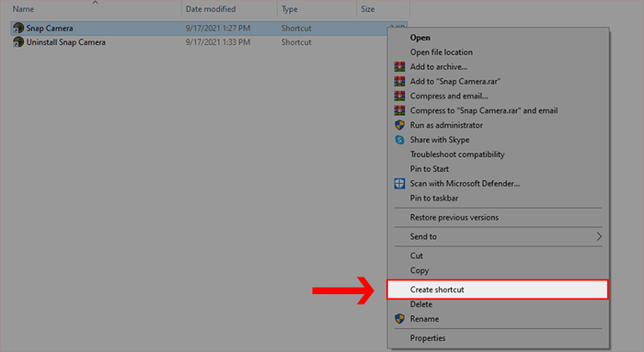Select Add to "Snap Camera.rar" option
Screen dimensions: 644x352
(454, 81)
